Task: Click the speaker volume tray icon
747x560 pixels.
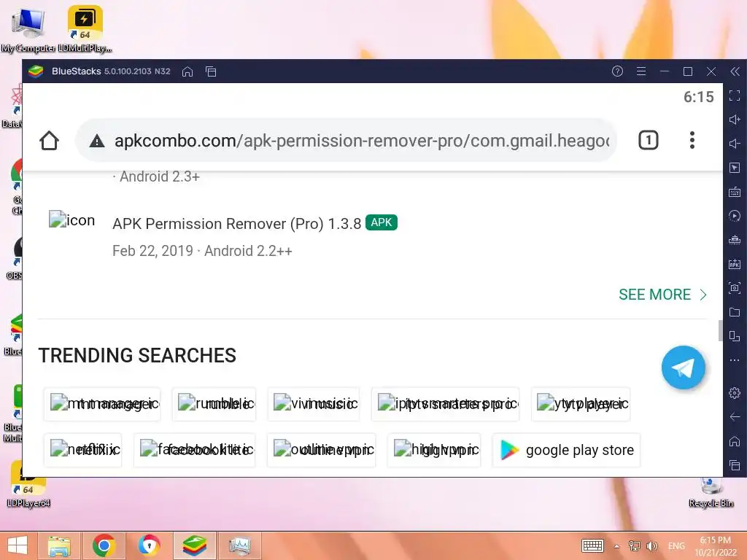Action: pos(651,546)
